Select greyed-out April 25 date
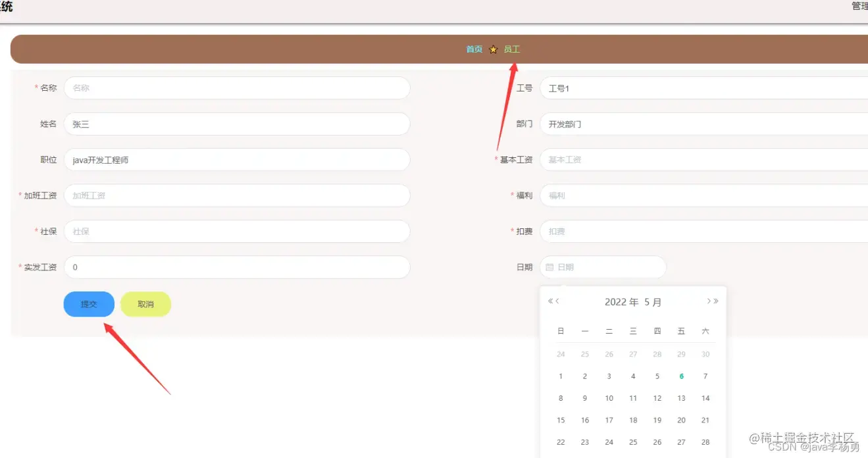 tap(585, 354)
